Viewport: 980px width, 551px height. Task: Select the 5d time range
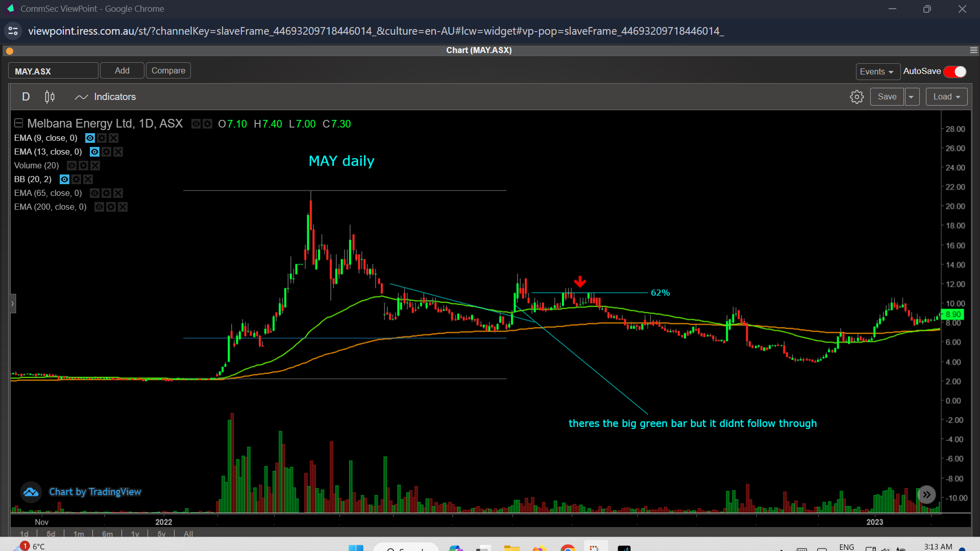51,534
